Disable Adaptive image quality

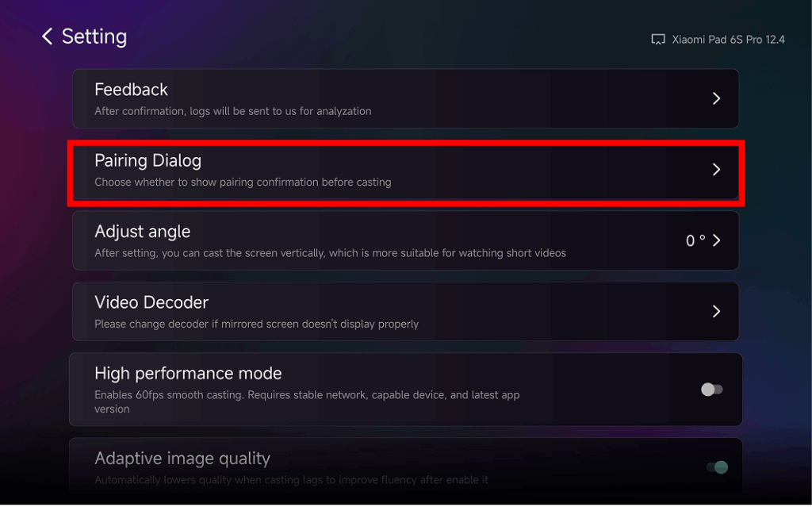[711, 469]
